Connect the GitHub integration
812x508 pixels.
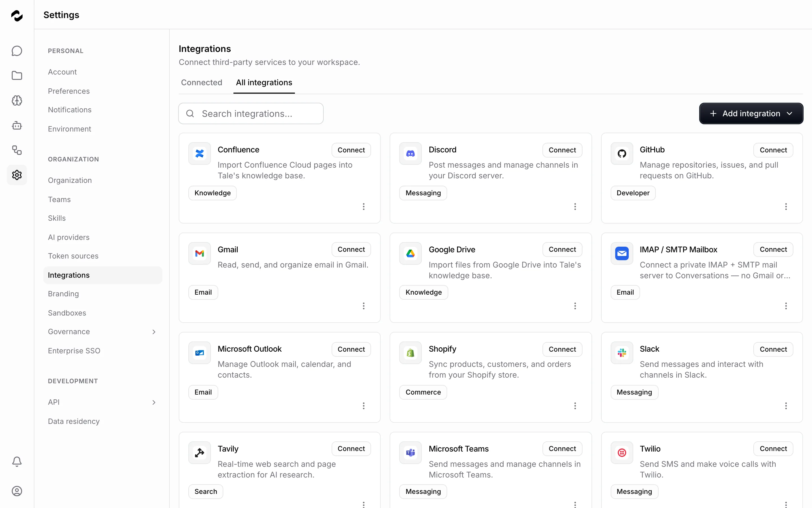[773, 150]
